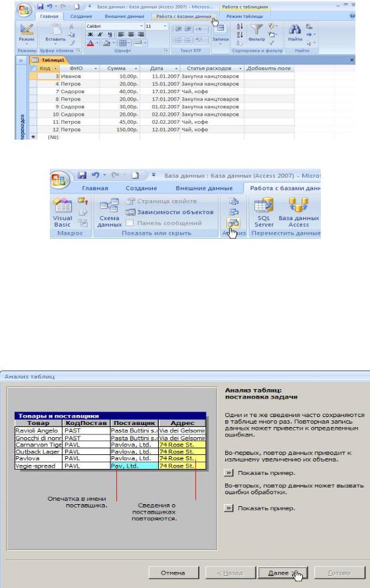The image size is (370, 588).
Task: Open the Код column dropdown arrow
Action: tap(55, 69)
